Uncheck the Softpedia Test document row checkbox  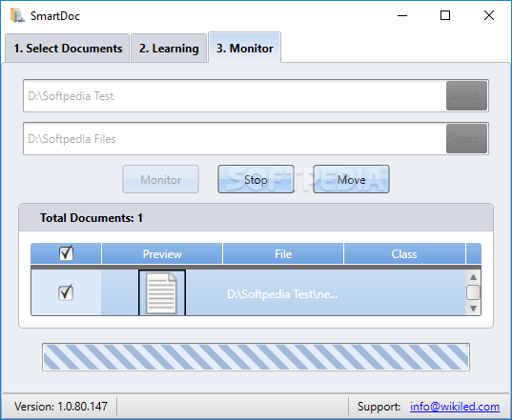tap(66, 292)
